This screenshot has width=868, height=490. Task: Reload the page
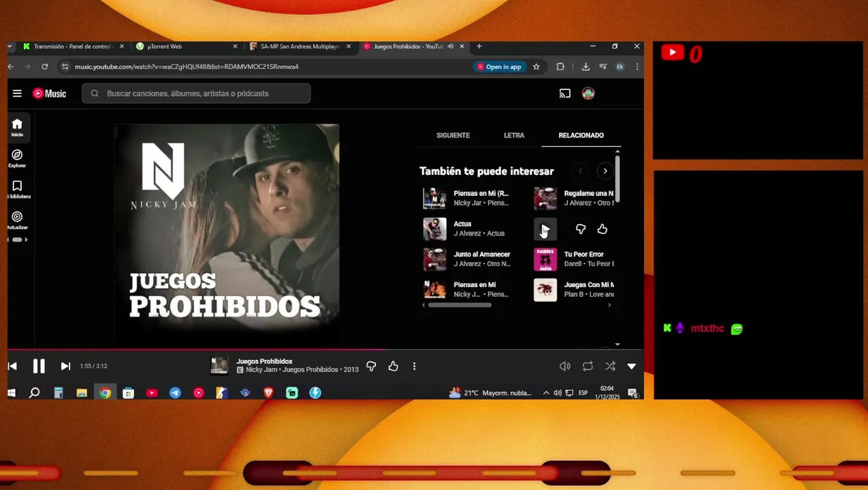click(44, 67)
